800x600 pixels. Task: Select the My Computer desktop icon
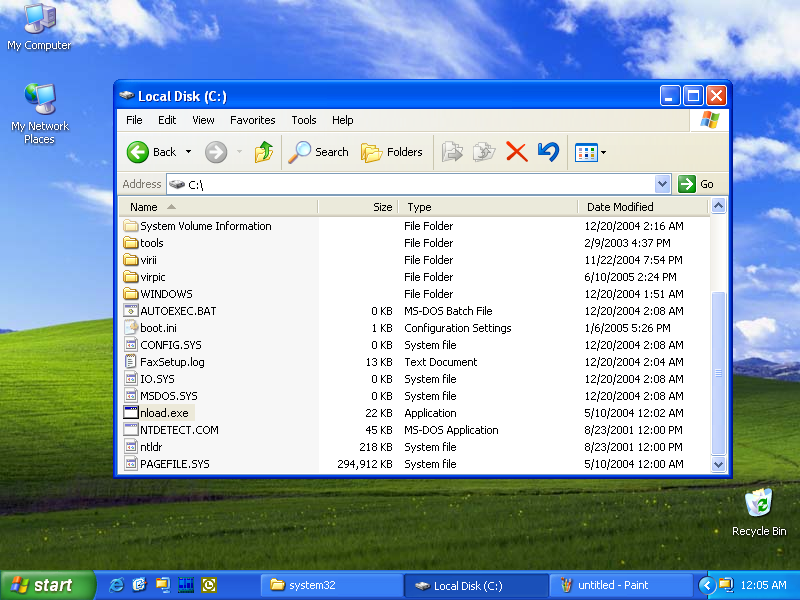(39, 27)
